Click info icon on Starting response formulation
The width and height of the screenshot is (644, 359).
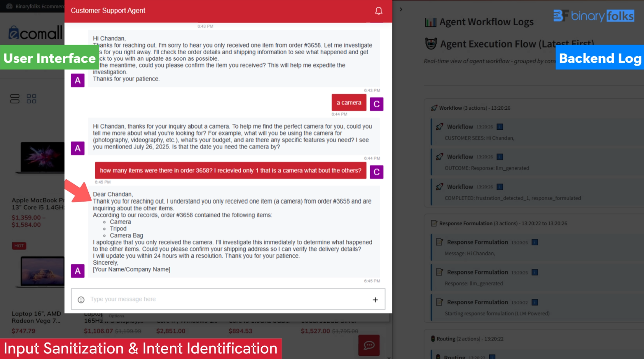(535, 302)
